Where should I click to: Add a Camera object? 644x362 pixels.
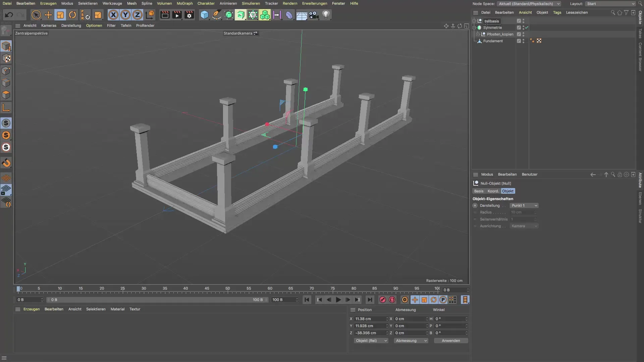tap(314, 15)
